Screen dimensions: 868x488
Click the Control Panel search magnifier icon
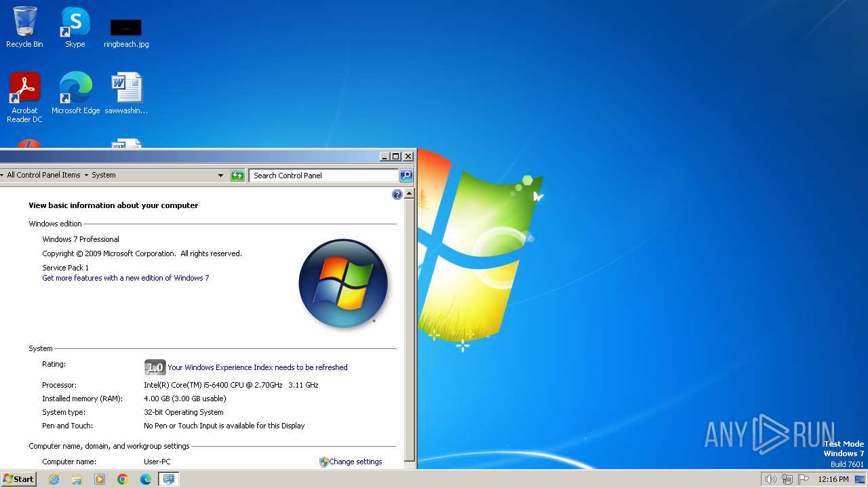click(406, 176)
